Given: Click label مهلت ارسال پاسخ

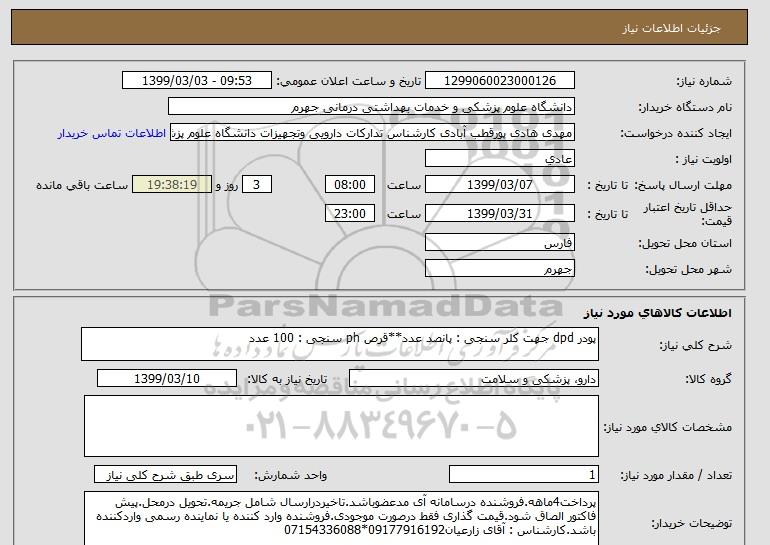Looking at the screenshot, I should [683, 186].
